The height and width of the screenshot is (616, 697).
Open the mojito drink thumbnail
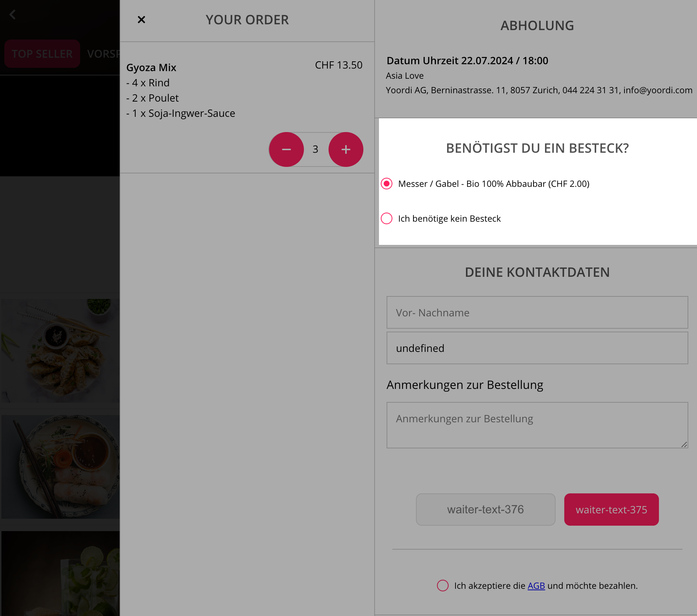(61, 574)
